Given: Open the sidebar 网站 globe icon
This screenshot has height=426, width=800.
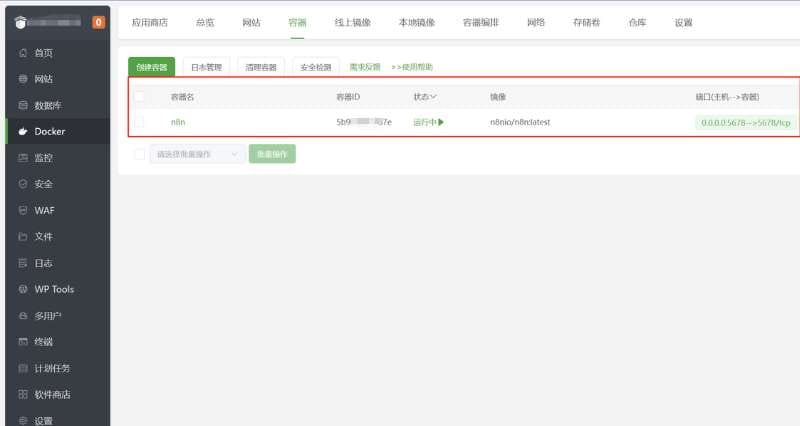Looking at the screenshot, I should (22, 79).
